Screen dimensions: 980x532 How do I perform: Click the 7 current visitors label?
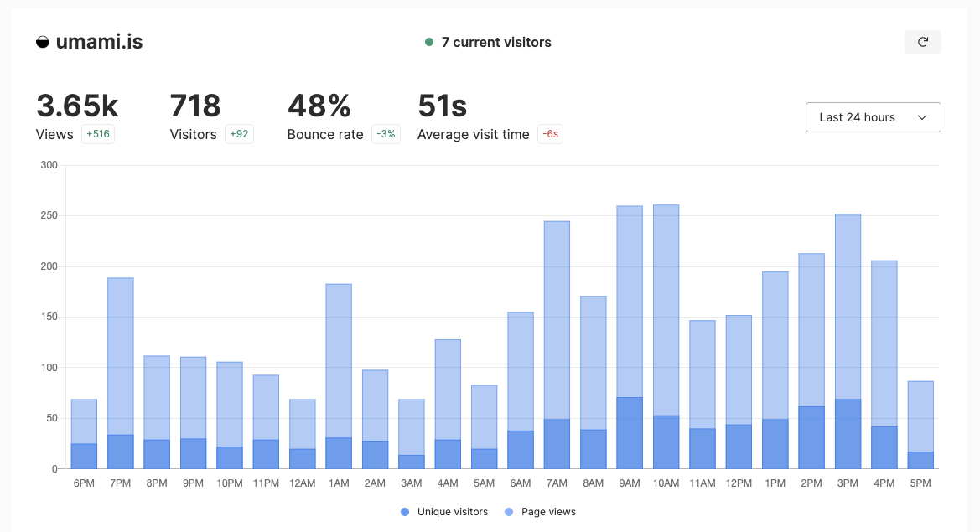pos(495,41)
